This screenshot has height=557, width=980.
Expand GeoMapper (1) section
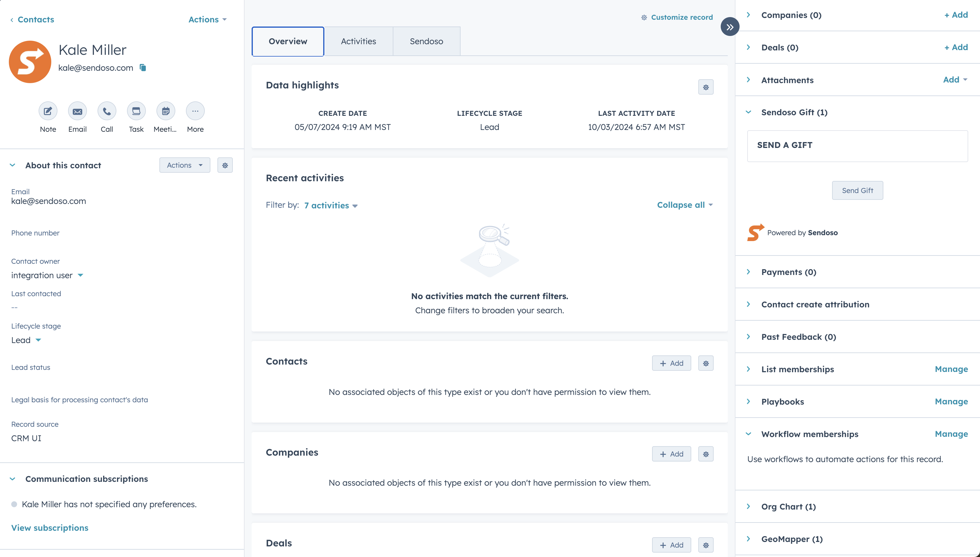tap(749, 539)
